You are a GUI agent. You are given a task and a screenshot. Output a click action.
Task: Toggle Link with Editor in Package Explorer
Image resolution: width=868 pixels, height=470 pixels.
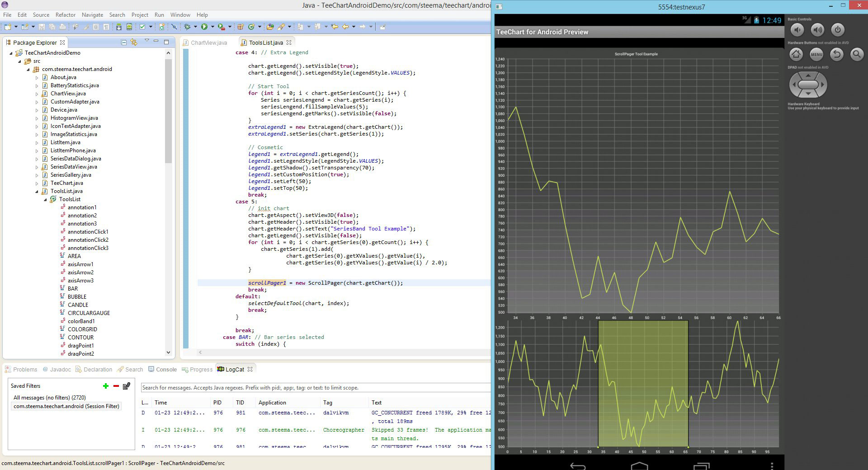134,42
